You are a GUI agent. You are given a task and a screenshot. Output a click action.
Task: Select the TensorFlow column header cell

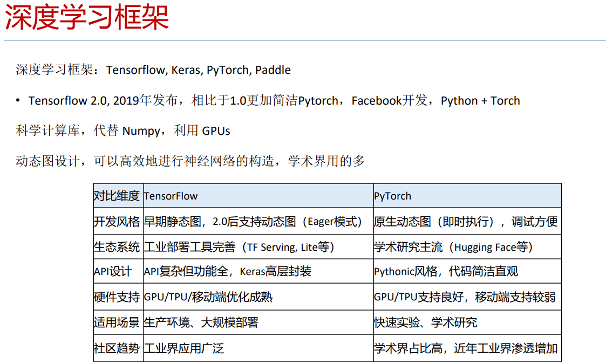[258, 196]
